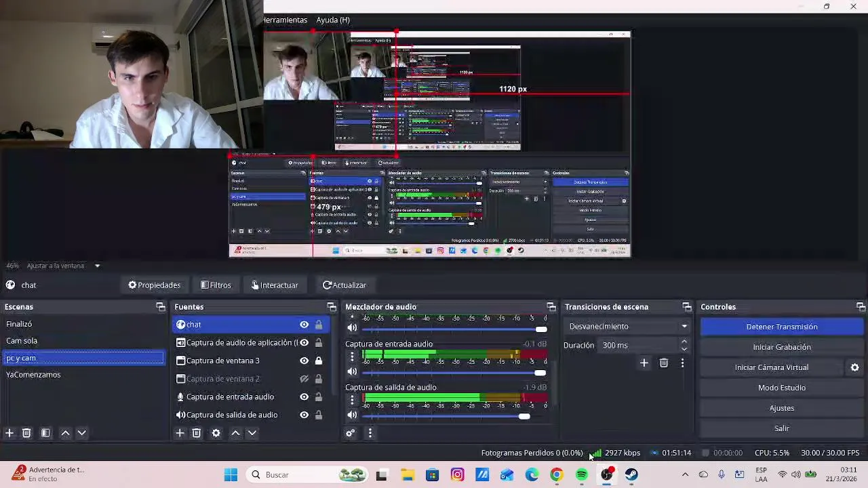Hide Captura de salida de audio source
Image resolution: width=868 pixels, height=488 pixels.
pyautogui.click(x=304, y=415)
